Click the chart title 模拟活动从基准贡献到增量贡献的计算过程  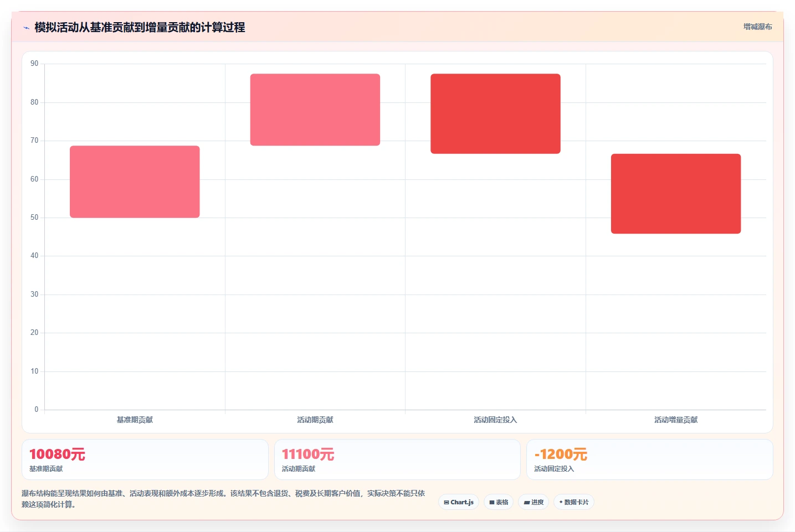tap(140, 27)
